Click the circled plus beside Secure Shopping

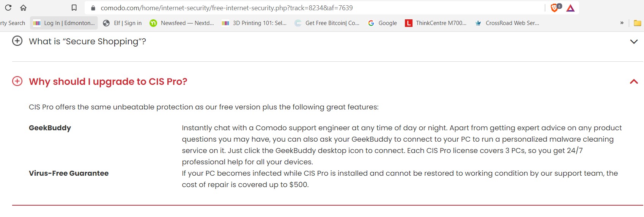click(17, 41)
